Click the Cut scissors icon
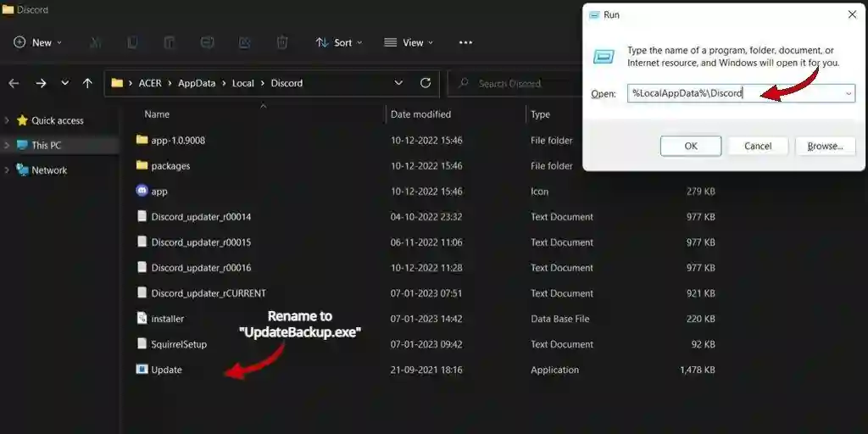The image size is (868, 434). click(x=95, y=42)
